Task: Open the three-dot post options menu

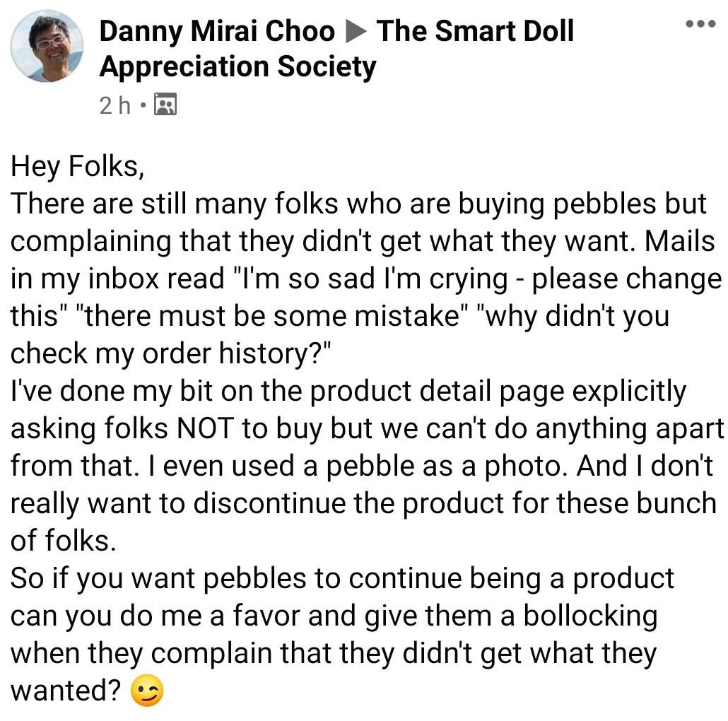Action: (x=700, y=23)
